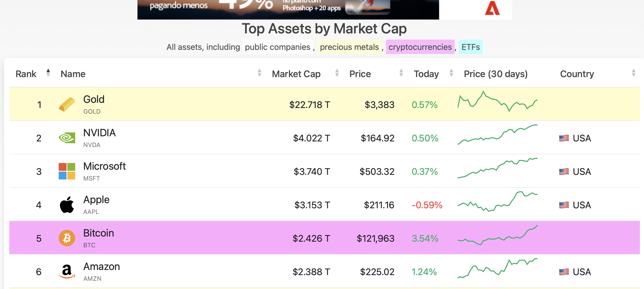Sort by Country sort arrows
Viewport: 644px width, 289px height.
(x=633, y=73)
